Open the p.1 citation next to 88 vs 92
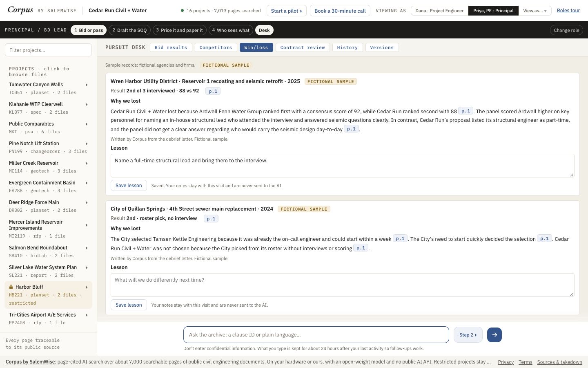Screen dimensions: 588x368 213,91
